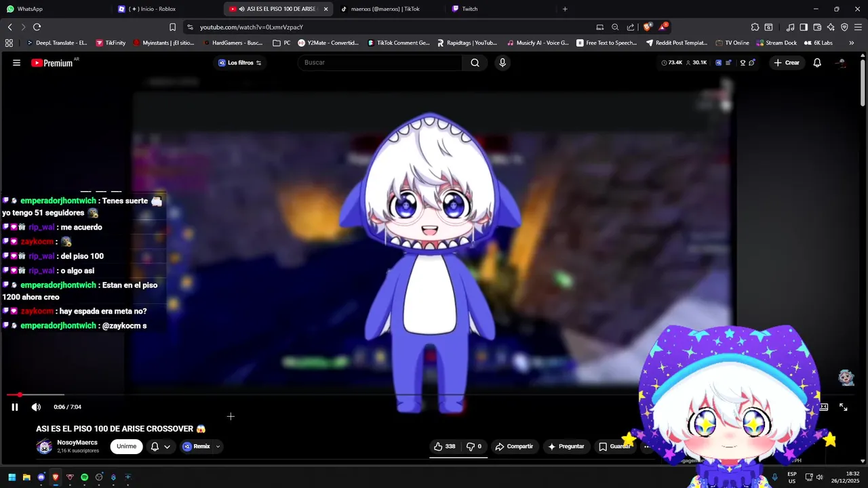868x488 pixels.
Task: Click the Crear button
Action: 787,62
